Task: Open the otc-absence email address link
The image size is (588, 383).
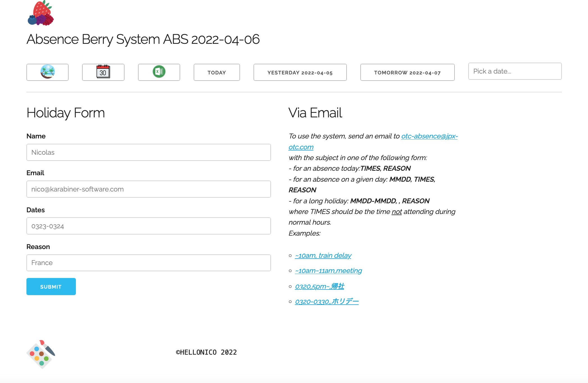Action: tap(429, 136)
